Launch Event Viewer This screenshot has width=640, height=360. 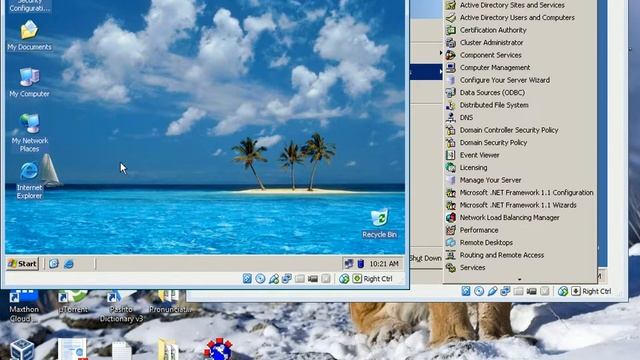520,155
